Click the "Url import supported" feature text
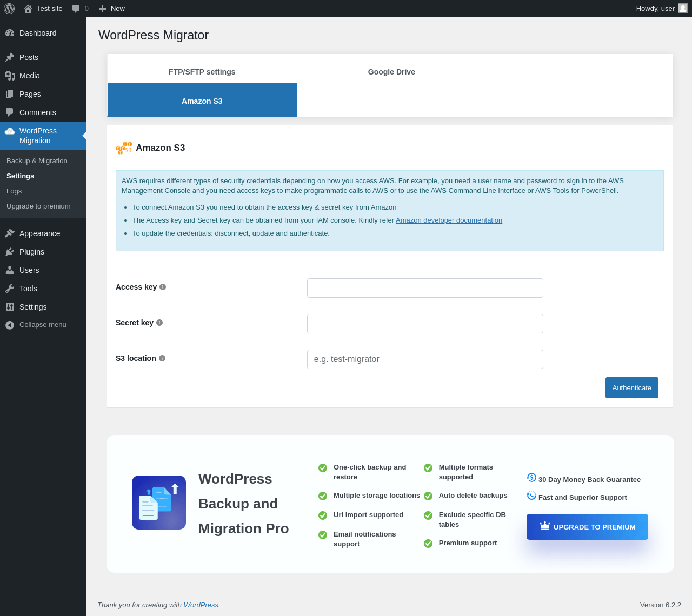This screenshot has height=616, width=692. 368,515
